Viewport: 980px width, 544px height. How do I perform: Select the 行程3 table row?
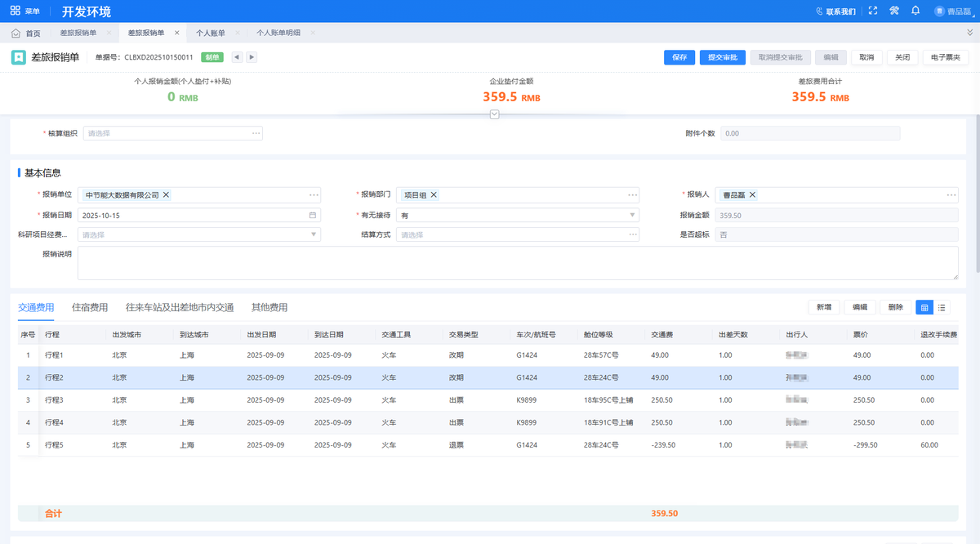pos(488,400)
